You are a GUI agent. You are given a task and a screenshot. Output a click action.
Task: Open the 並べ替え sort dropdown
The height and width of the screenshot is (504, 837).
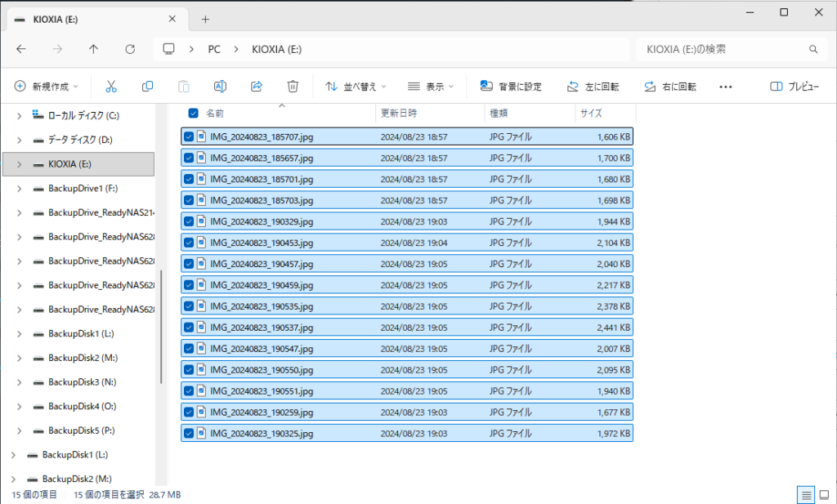pyautogui.click(x=356, y=86)
